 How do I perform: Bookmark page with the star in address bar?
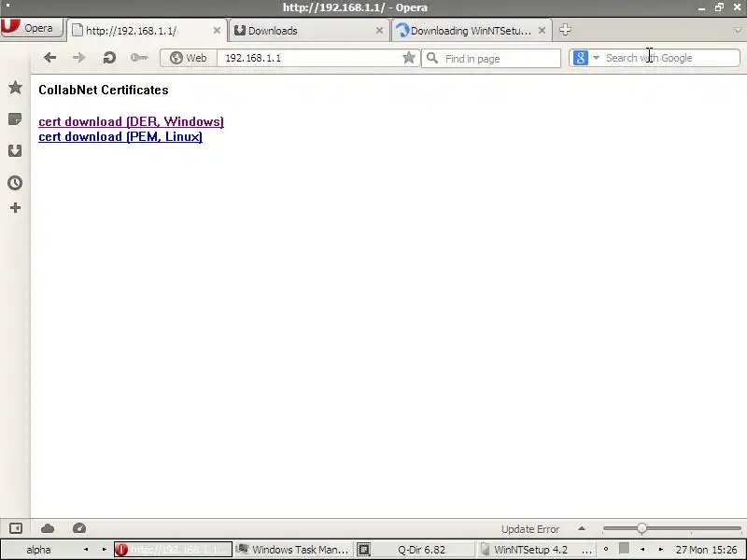click(409, 58)
